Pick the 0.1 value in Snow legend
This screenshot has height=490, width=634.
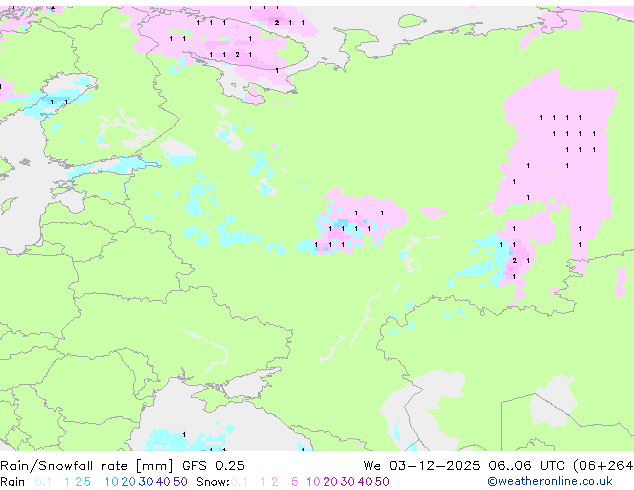tap(239, 482)
